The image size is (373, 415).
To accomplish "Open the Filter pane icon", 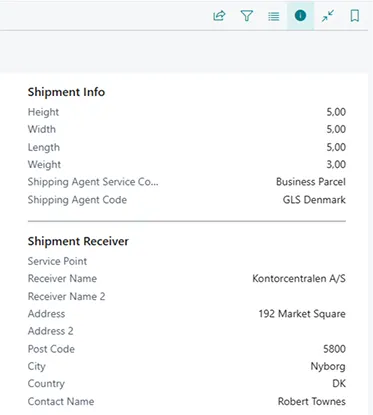I will click(247, 16).
